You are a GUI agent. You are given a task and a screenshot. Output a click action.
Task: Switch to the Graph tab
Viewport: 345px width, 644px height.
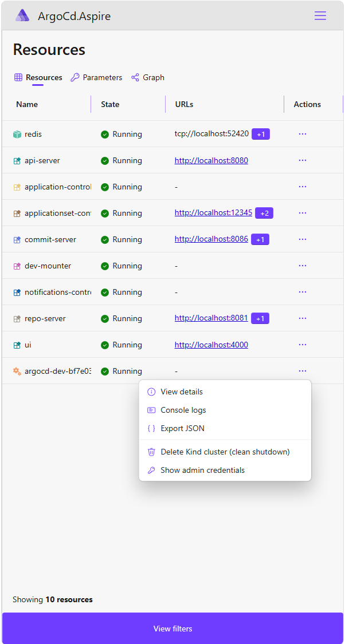tap(148, 77)
